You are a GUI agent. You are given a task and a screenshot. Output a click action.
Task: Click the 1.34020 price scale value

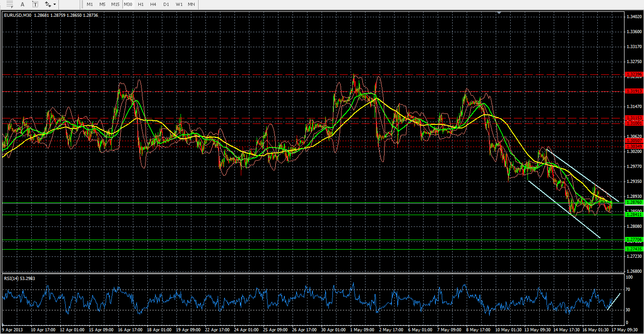tap(634, 17)
